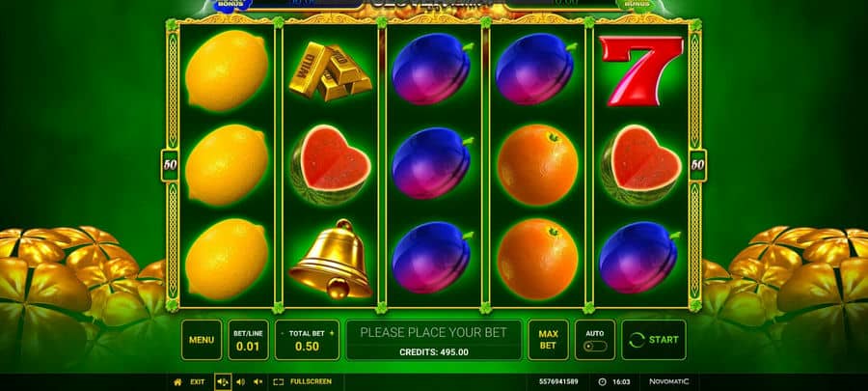
Task: Start the spin with Start button
Action: pos(654,340)
